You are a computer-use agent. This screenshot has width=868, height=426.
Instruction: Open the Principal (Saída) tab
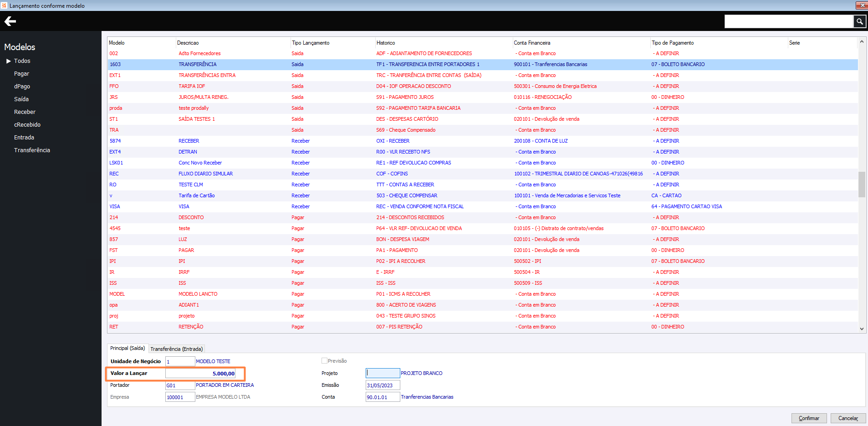click(x=128, y=348)
